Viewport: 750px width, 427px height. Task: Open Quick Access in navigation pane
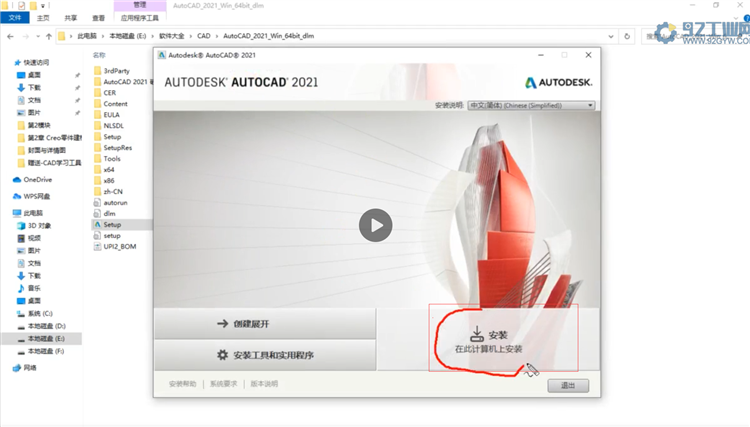36,63
